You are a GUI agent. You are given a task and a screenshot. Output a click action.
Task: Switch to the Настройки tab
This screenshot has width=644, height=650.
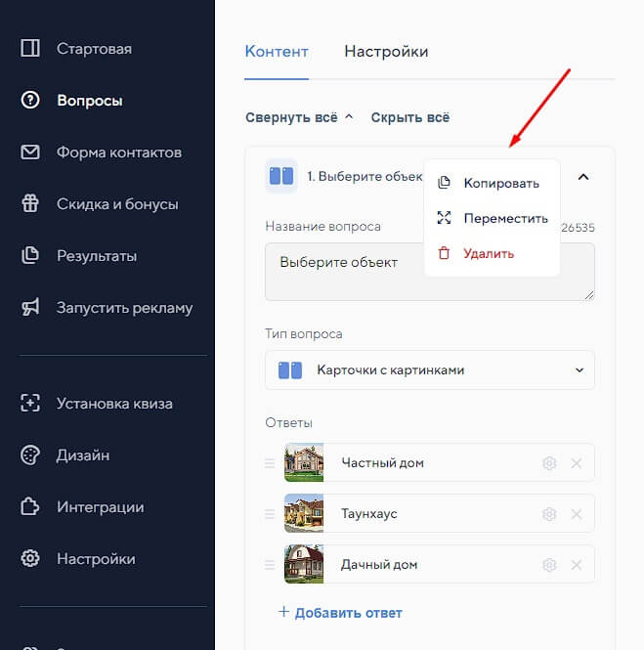386,52
